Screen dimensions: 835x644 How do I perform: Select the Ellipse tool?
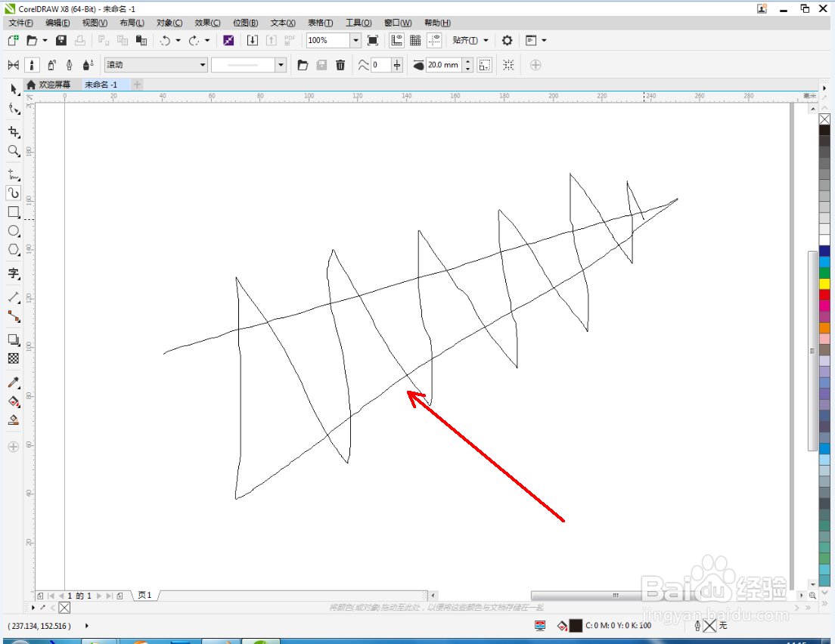pyautogui.click(x=14, y=231)
